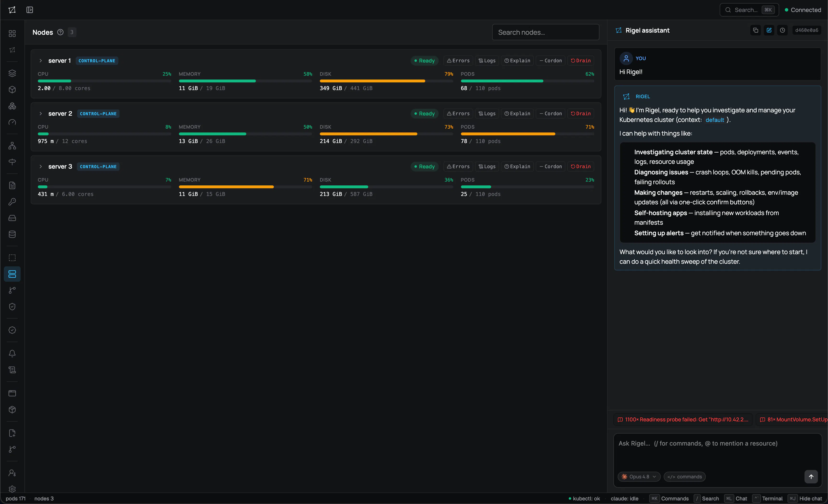Open the verified badge check sidebar icon
The width and height of the screenshot is (828, 504).
[12, 330]
